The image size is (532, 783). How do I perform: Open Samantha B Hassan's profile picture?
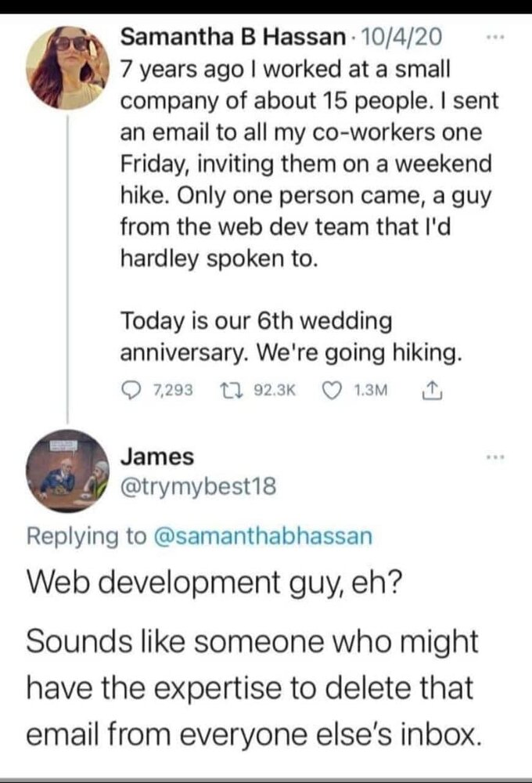click(66, 67)
